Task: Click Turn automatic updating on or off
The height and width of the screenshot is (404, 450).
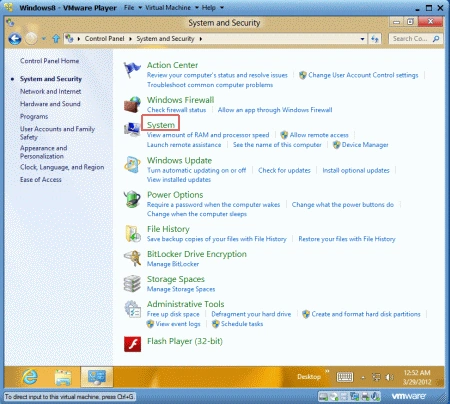Action: [x=197, y=170]
